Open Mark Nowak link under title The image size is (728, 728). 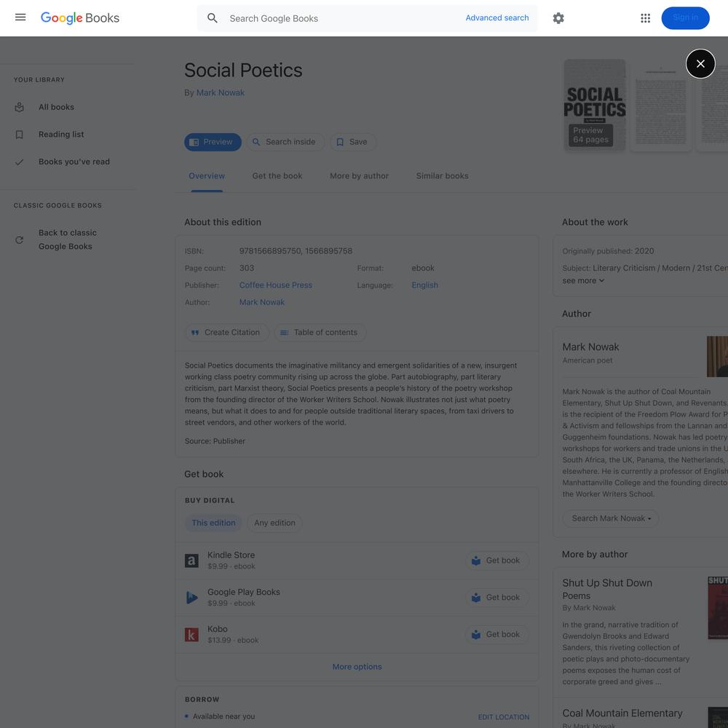[x=220, y=92]
